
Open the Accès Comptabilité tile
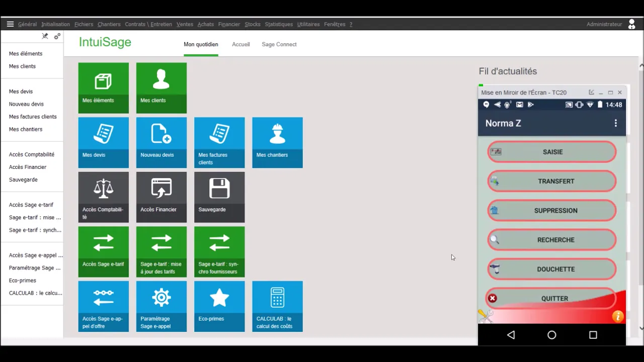click(104, 197)
